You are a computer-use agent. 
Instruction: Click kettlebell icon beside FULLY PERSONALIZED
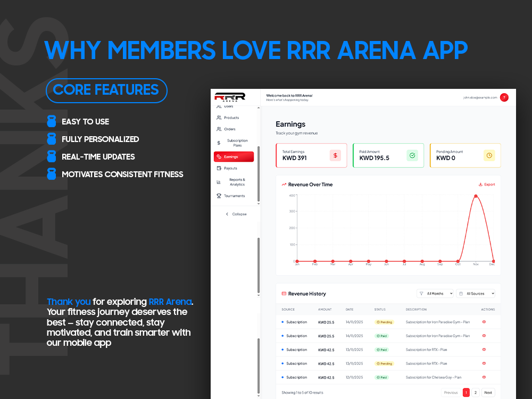(52, 139)
